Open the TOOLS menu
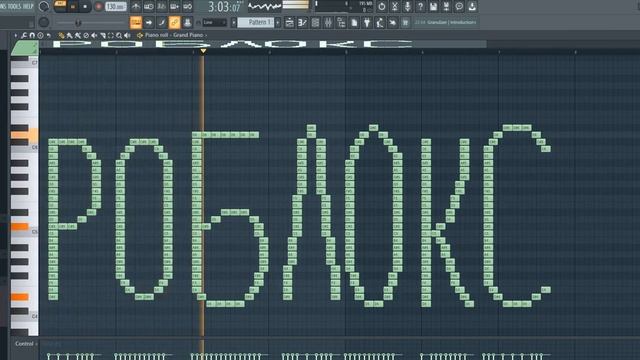Image resolution: width=640 pixels, height=360 pixels. (x=16, y=6)
